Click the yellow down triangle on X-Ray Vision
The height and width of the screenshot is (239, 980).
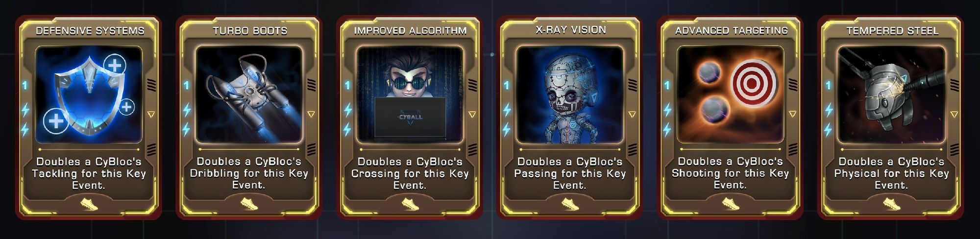pos(632,114)
